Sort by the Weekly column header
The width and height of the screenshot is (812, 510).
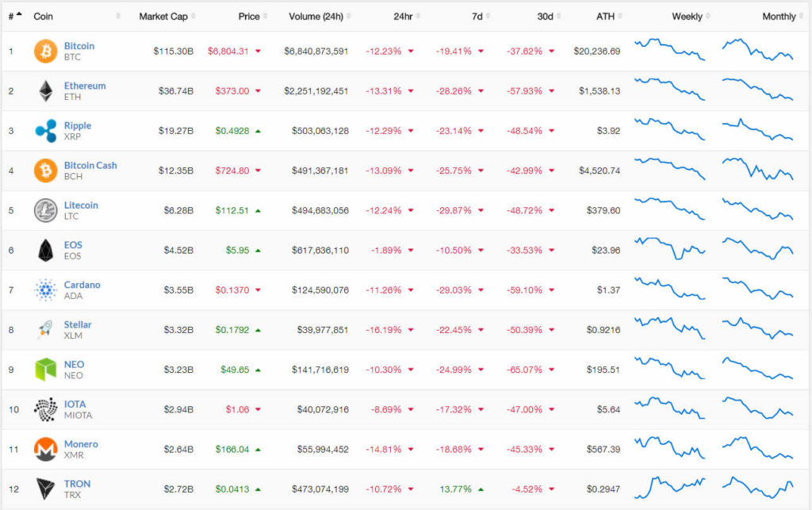tap(687, 17)
